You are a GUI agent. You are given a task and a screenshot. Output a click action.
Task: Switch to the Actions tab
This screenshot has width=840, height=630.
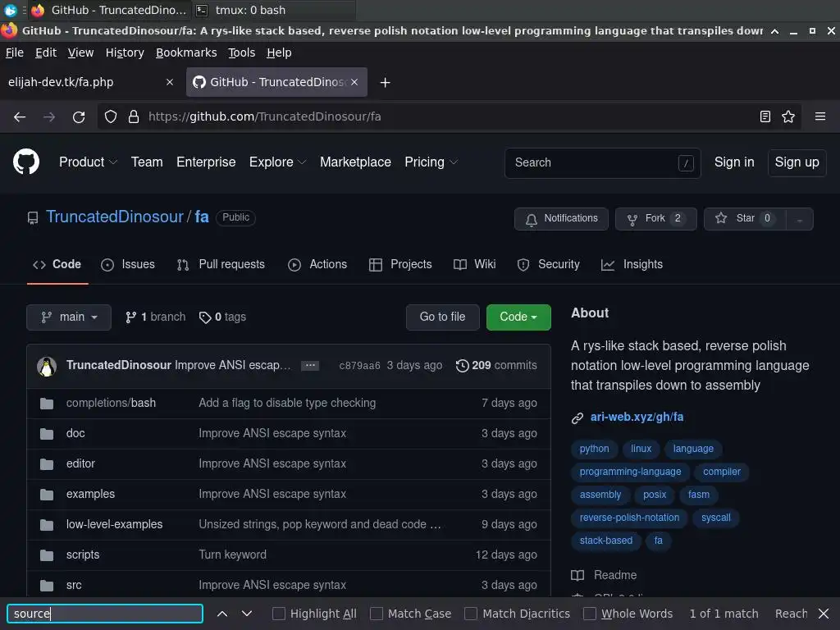317,265
